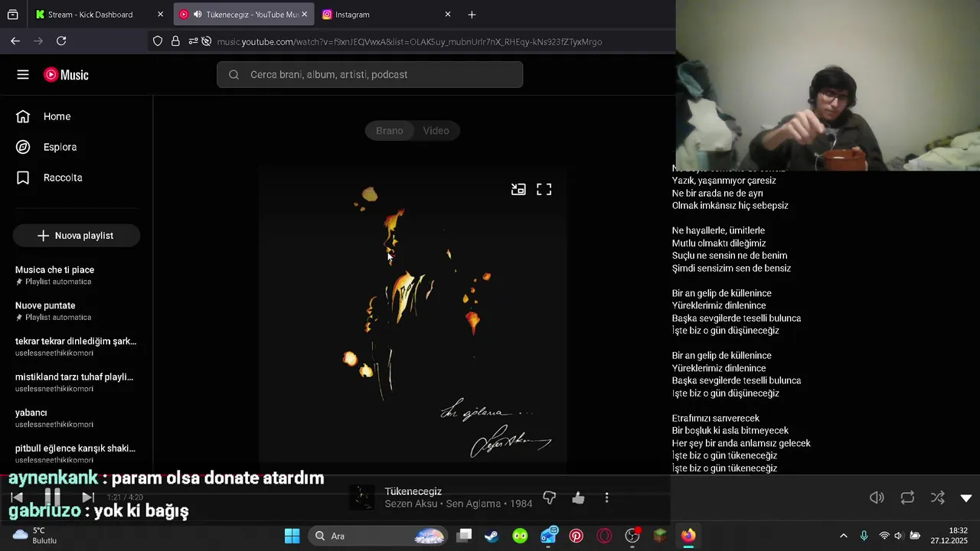Reload the current page
The height and width of the screenshot is (551, 980).
tap(61, 41)
